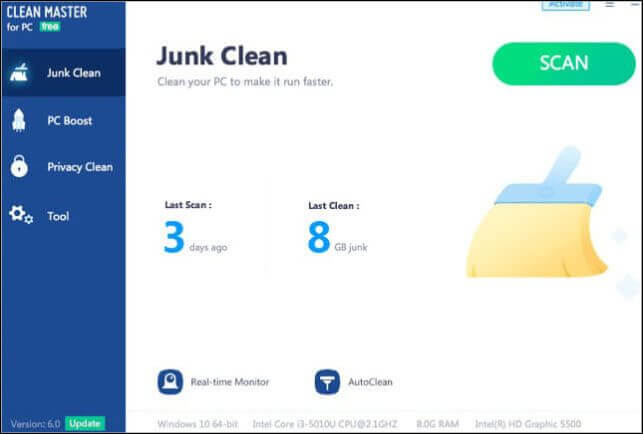The height and width of the screenshot is (434, 643).
Task: Open the Junk Clean sidebar tab
Action: click(64, 73)
